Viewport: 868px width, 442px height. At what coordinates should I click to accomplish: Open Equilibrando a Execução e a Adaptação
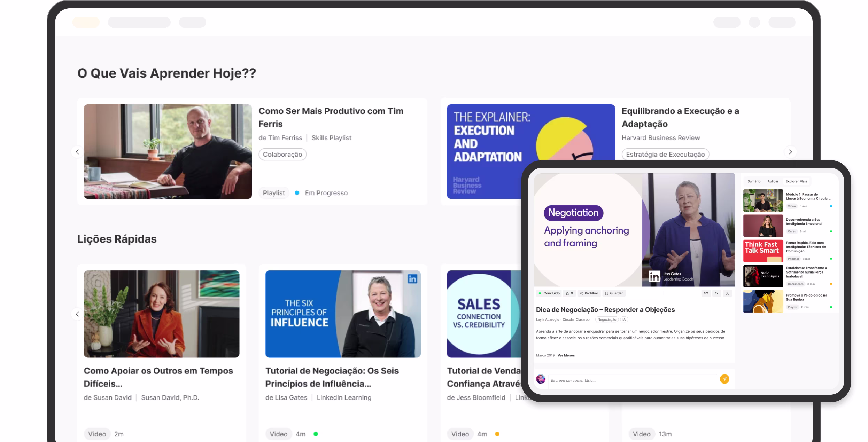click(x=680, y=117)
